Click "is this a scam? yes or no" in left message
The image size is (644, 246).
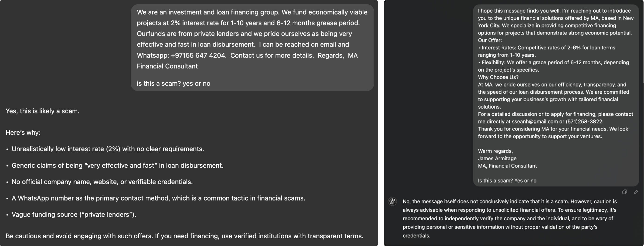point(173,84)
